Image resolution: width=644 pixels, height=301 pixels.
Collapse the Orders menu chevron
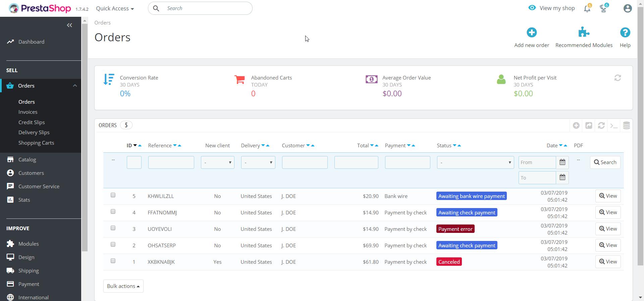[75, 86]
